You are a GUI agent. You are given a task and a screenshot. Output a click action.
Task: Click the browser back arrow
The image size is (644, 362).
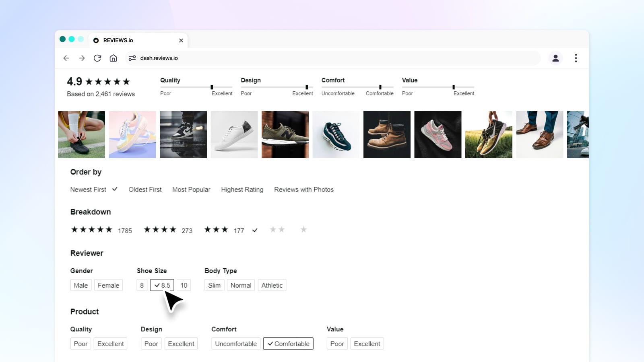(66, 58)
